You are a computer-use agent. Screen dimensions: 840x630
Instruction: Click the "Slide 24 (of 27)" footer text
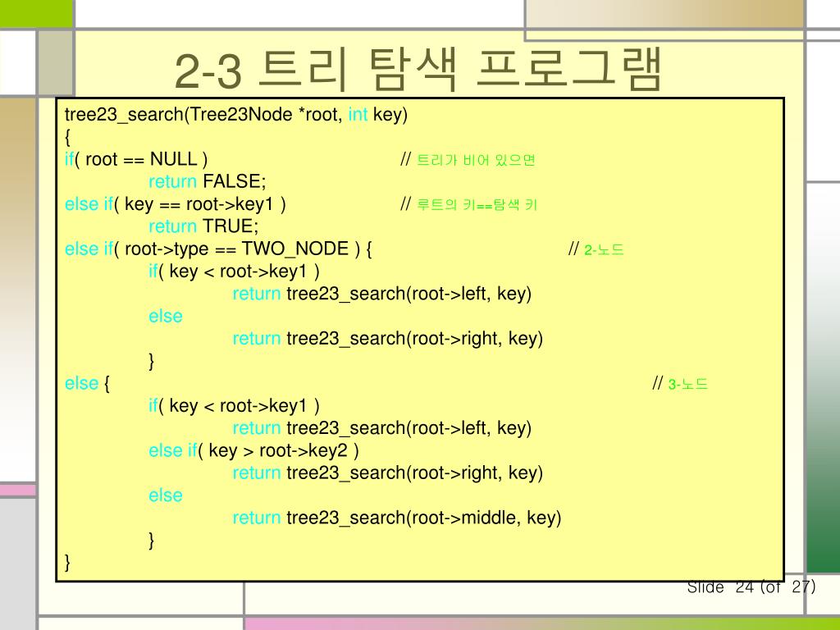point(751,587)
